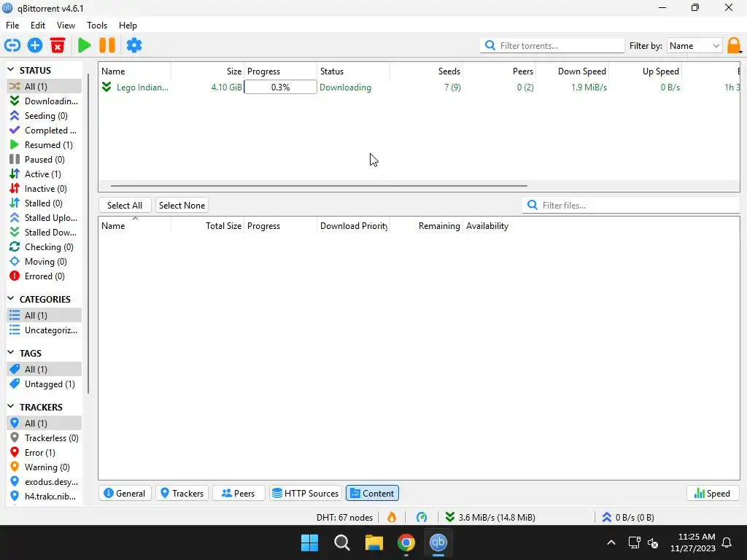Switch to the HTTP Sources tab
This screenshot has height=560, width=747.
(306, 494)
